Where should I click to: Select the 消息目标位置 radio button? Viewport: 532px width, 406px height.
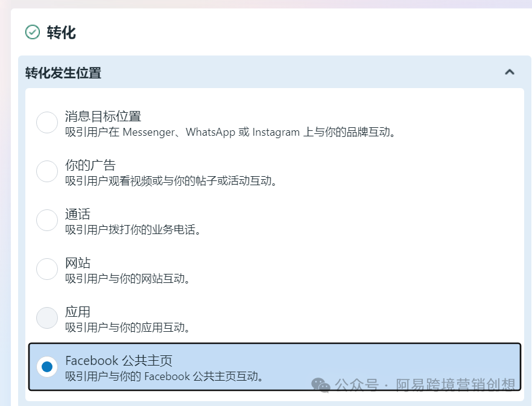pos(47,122)
